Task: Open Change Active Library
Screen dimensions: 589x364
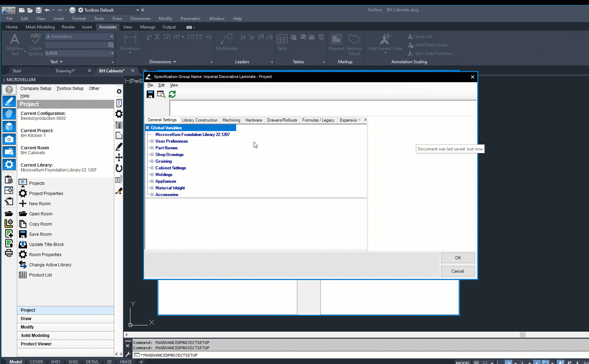Action: pyautogui.click(x=50, y=265)
